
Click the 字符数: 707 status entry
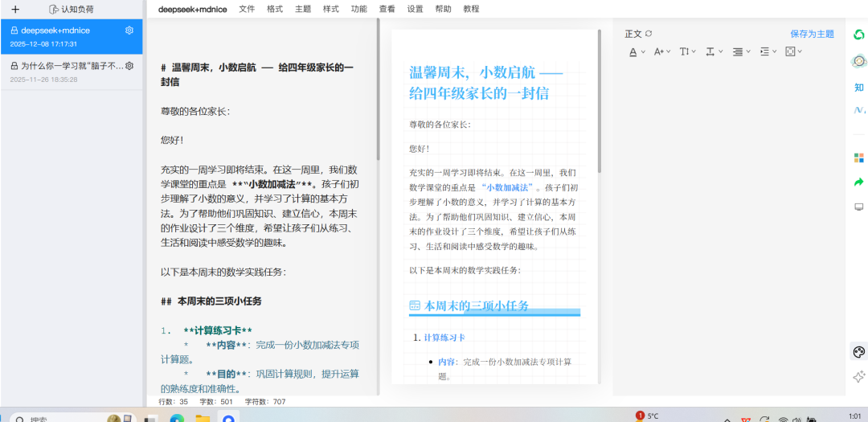pyautogui.click(x=265, y=402)
